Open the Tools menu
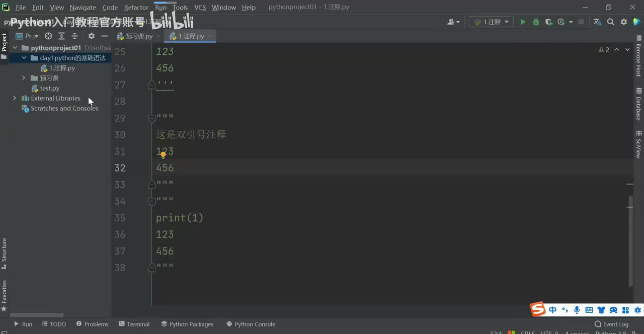Screen dimensions: 644x334 tap(180, 8)
